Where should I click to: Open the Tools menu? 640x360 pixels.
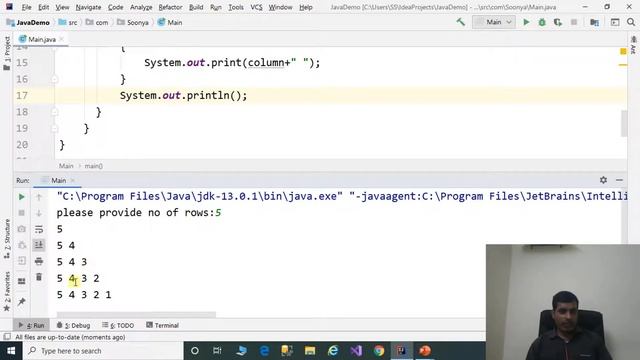point(236,7)
